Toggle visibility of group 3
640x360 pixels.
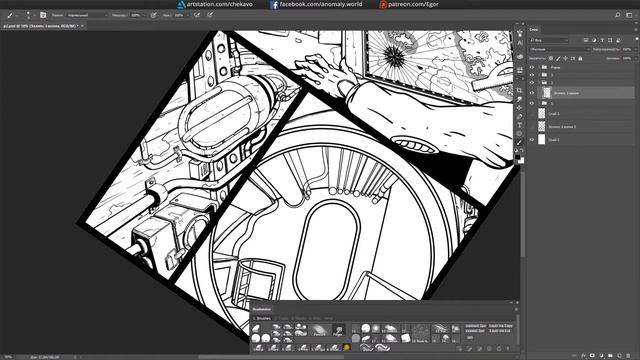(x=532, y=75)
